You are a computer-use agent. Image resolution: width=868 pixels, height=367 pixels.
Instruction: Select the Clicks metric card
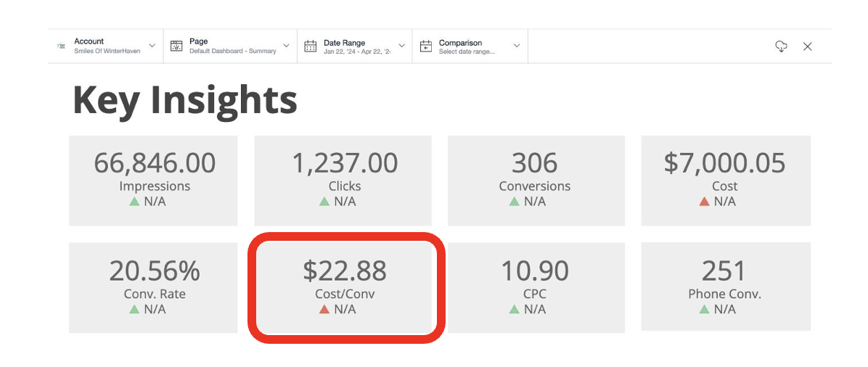(343, 180)
